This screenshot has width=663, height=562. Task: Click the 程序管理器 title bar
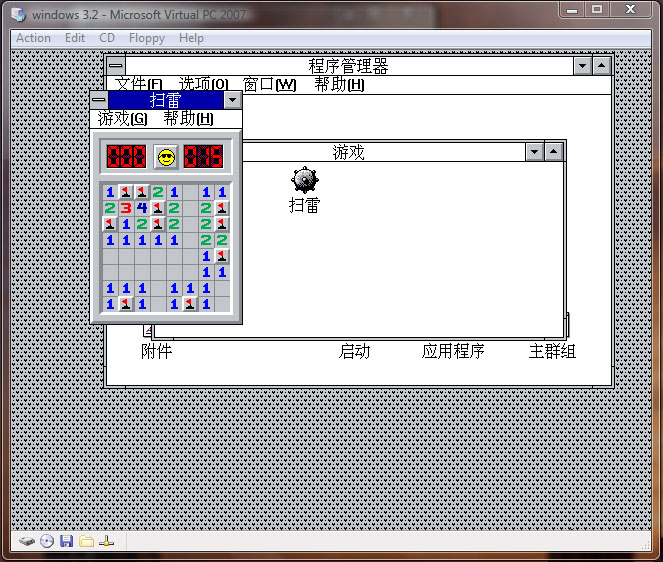(349, 66)
